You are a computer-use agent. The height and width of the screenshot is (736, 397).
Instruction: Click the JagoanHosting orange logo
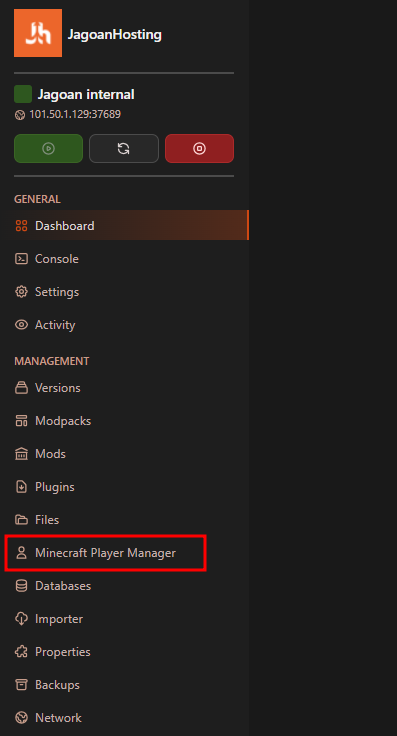coord(38,33)
